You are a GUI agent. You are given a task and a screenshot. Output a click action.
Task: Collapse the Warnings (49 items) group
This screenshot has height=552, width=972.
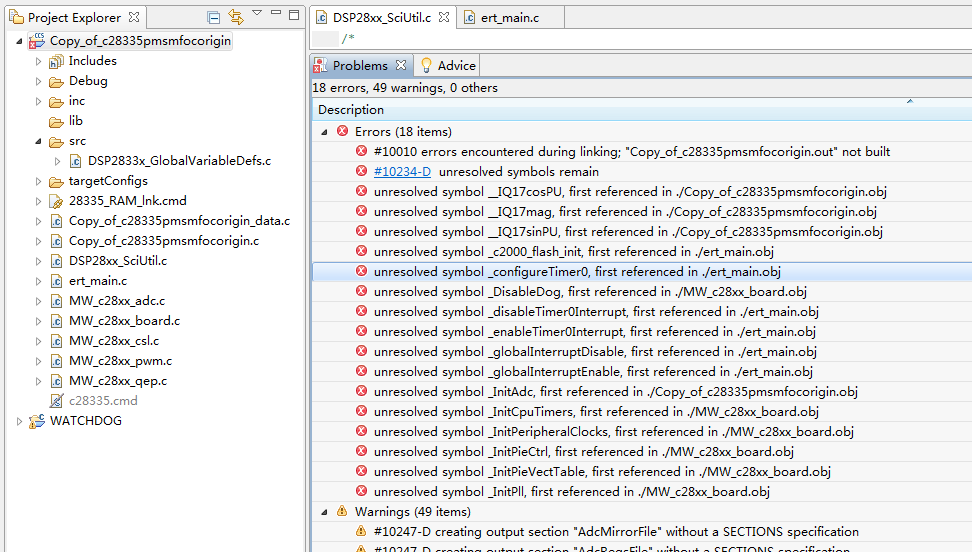[324, 512]
